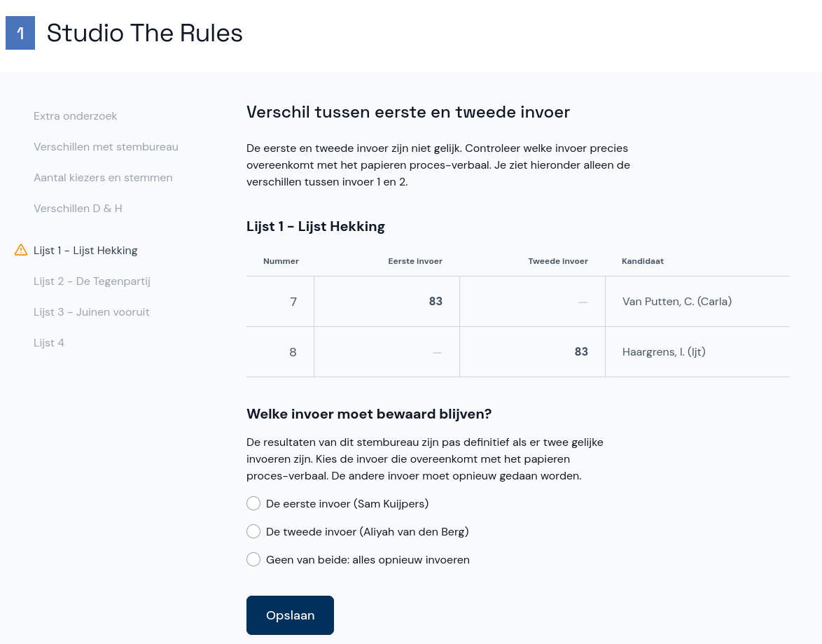Click candidate name Van Putten, C. (Carla)
822x644 pixels.
coord(676,302)
